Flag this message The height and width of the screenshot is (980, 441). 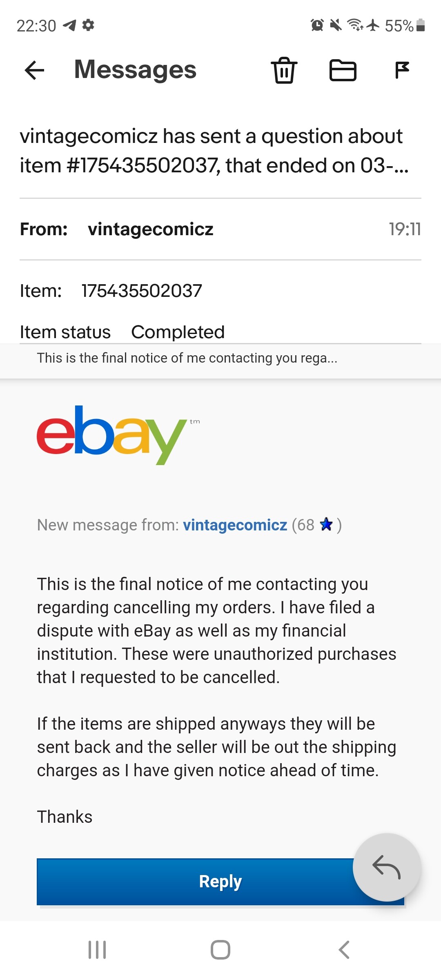pos(402,70)
